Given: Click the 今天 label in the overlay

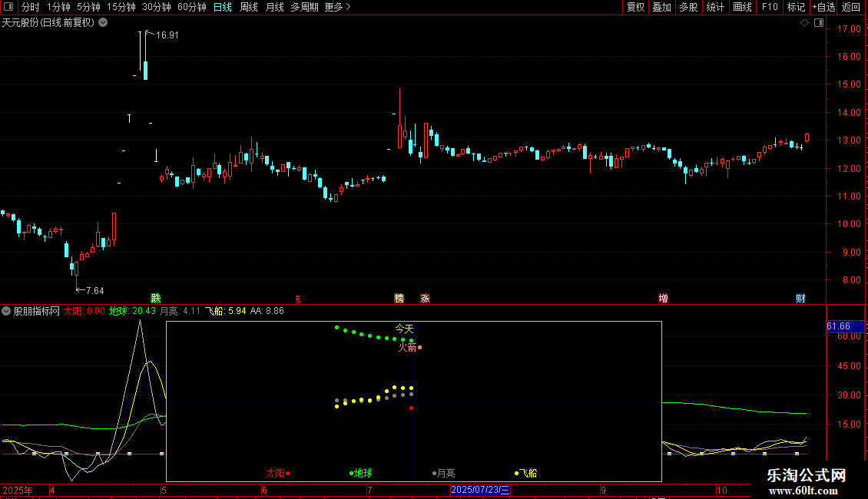Looking at the screenshot, I should click(404, 329).
